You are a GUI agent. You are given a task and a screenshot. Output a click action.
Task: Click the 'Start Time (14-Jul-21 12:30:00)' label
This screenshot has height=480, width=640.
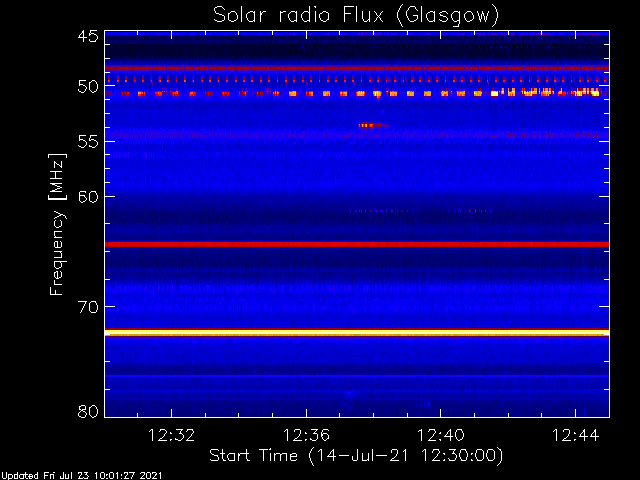pyautogui.click(x=356, y=455)
